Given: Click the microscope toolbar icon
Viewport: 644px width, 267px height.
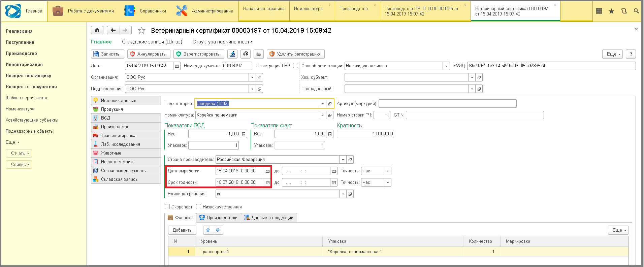Looking at the screenshot, I should point(232,54).
